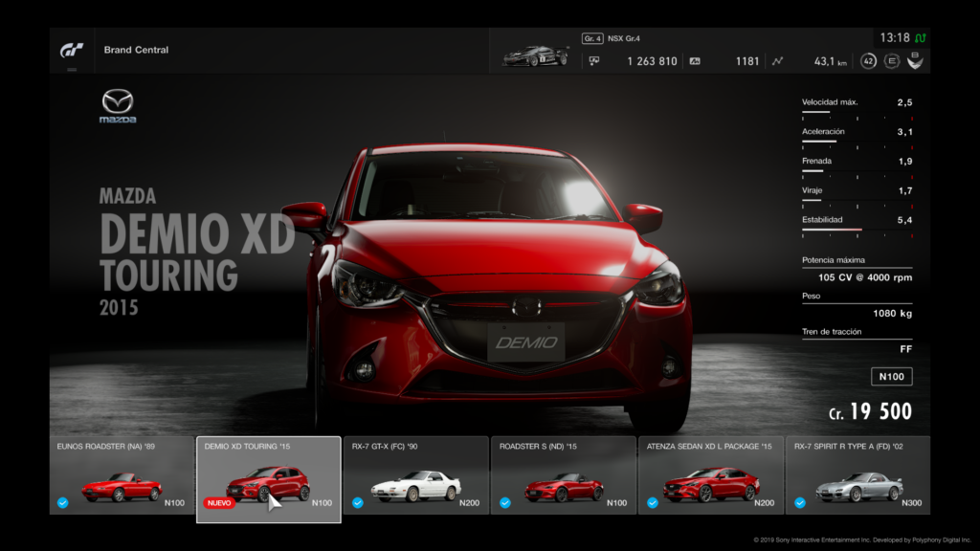Click the credits icon beside 1 263 810
Image resolution: width=980 pixels, height=551 pixels.
click(594, 61)
